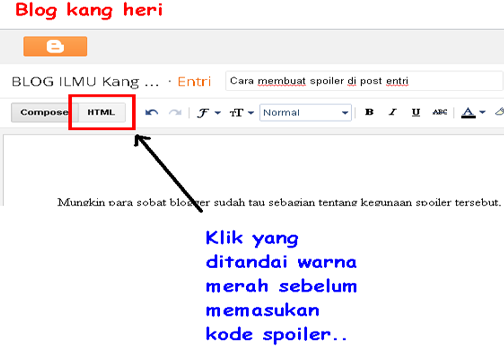504x360 pixels.
Task: Switch to HTML editing mode
Action: 102,112
